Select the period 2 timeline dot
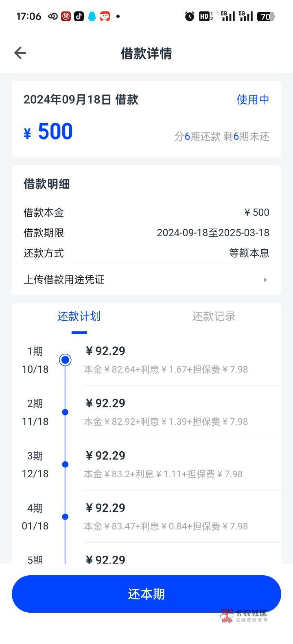 (65, 412)
